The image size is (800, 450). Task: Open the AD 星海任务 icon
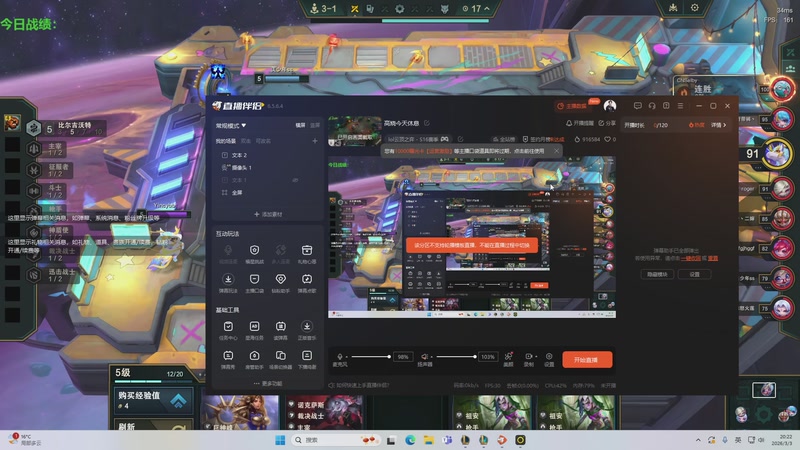click(254, 327)
